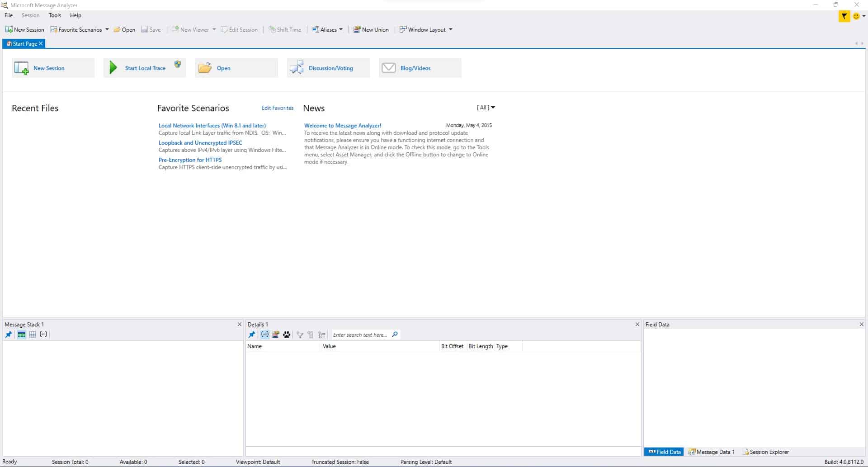Click the New Union toolbar button
This screenshot has height=467, width=868.
click(x=371, y=29)
